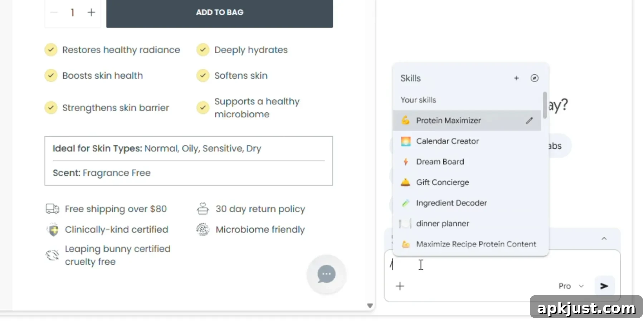Screen dimensions: 644x322
Task: Click the plus attach icon in prompt box
Action: [x=400, y=286]
